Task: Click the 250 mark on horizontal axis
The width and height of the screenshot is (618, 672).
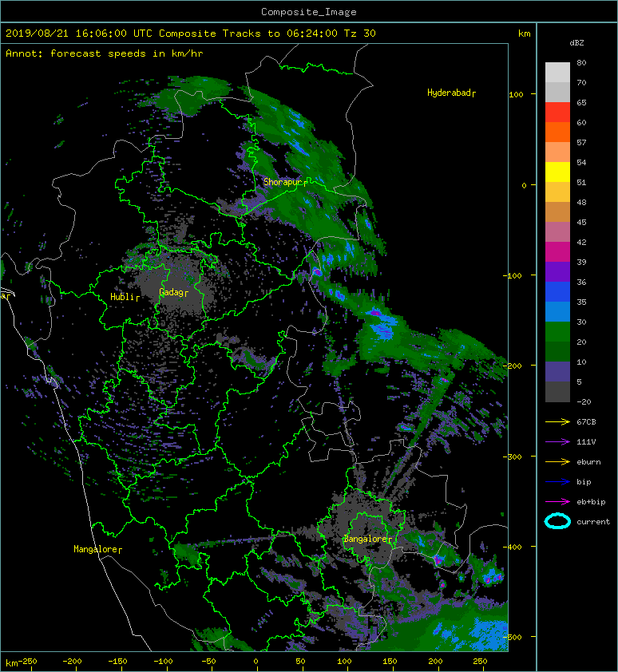Action: 480,662
